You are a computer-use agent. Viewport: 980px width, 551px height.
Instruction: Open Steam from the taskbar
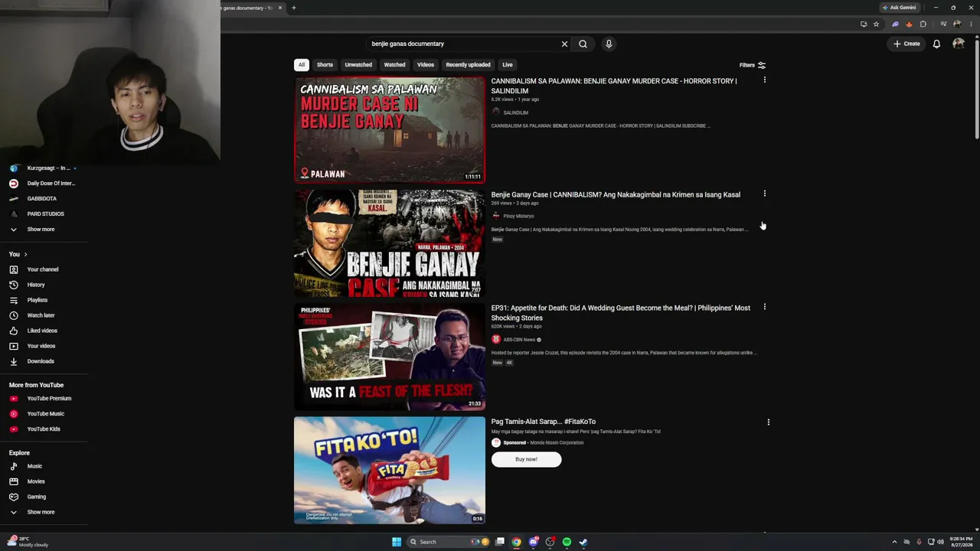coord(583,542)
